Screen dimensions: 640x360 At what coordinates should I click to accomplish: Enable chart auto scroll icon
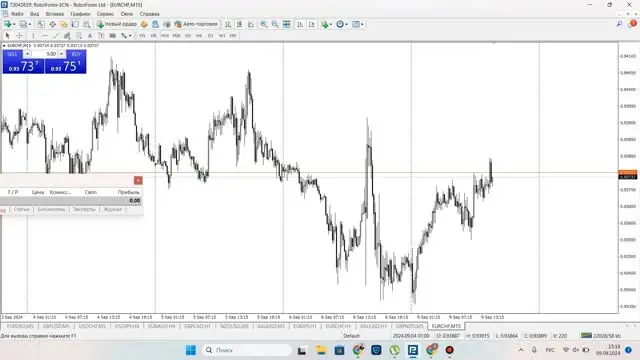(300, 24)
